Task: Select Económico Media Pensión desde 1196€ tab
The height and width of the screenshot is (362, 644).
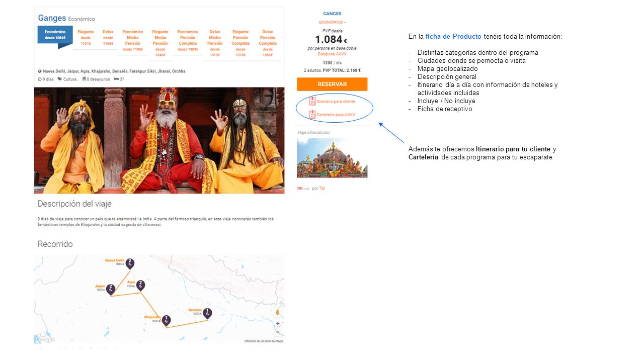Action: click(133, 41)
